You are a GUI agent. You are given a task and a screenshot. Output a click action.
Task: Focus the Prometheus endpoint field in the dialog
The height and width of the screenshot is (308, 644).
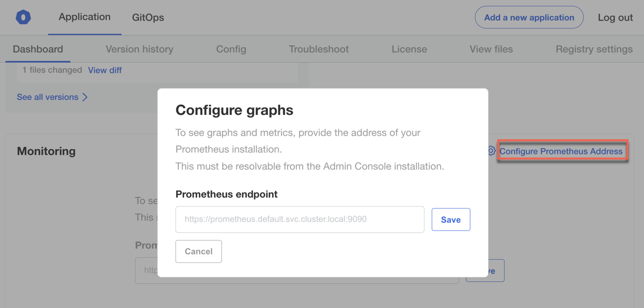[x=299, y=219]
